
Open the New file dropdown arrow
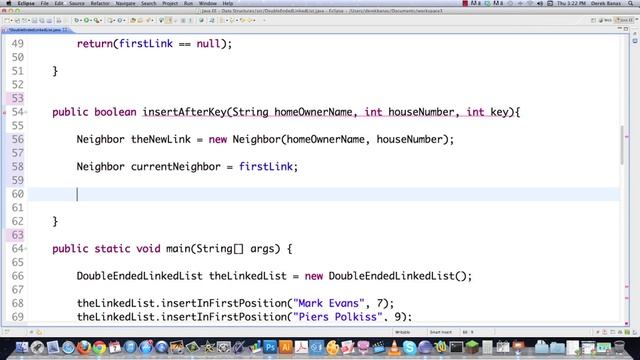(x=11, y=20)
